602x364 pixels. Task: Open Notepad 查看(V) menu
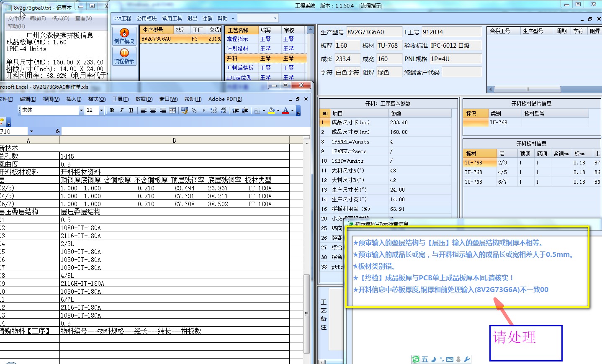83,18
